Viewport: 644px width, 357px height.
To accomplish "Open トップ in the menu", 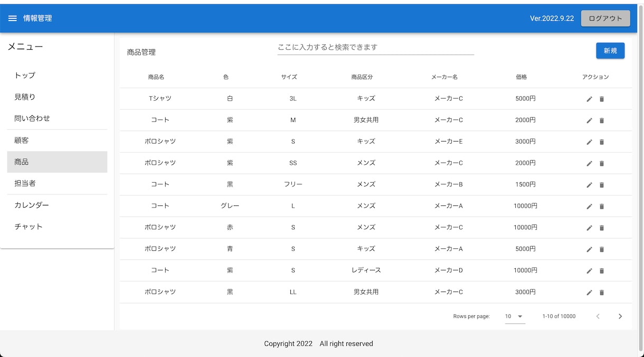I will (57, 76).
